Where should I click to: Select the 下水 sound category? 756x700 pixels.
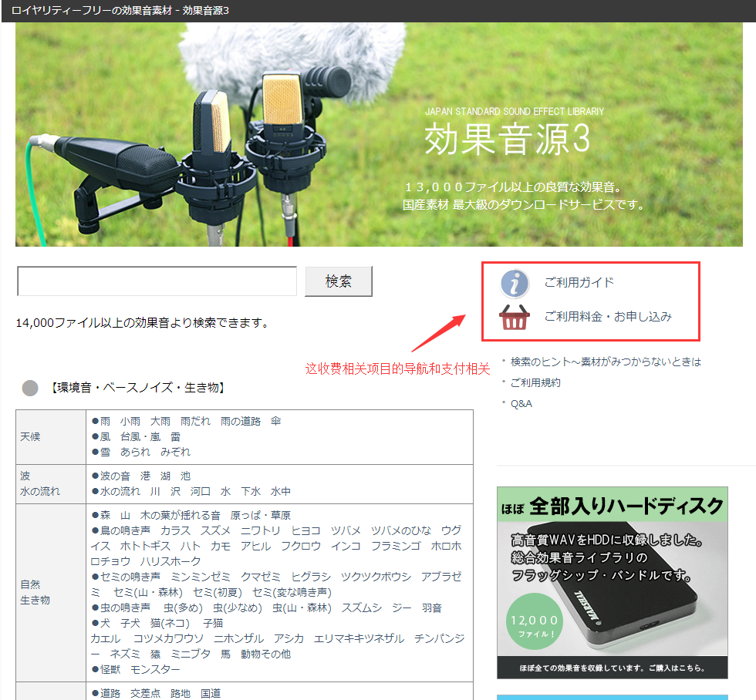click(x=251, y=491)
